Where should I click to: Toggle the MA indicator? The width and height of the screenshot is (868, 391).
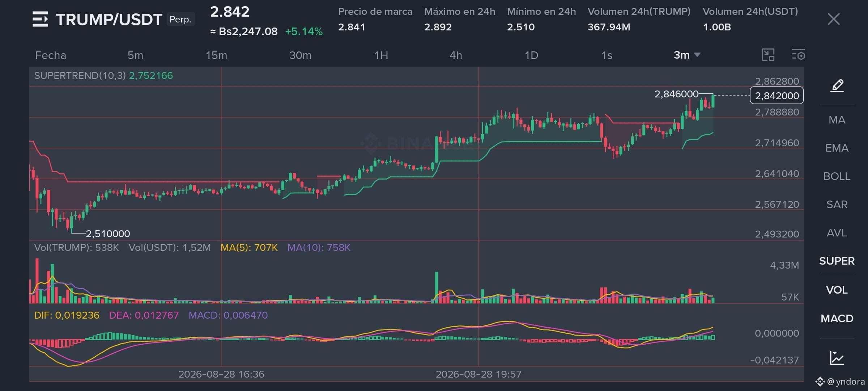point(837,120)
